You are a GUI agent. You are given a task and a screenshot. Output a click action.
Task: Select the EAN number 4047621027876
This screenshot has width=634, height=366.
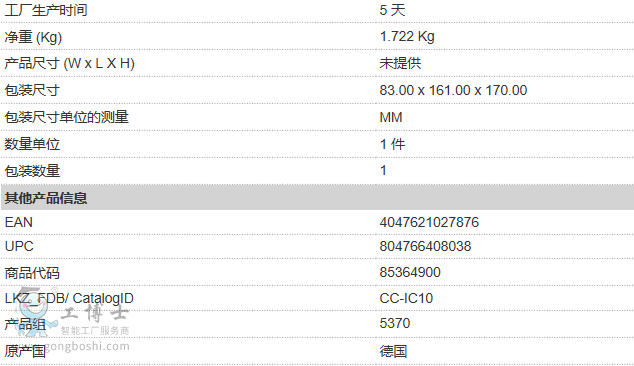(x=429, y=222)
